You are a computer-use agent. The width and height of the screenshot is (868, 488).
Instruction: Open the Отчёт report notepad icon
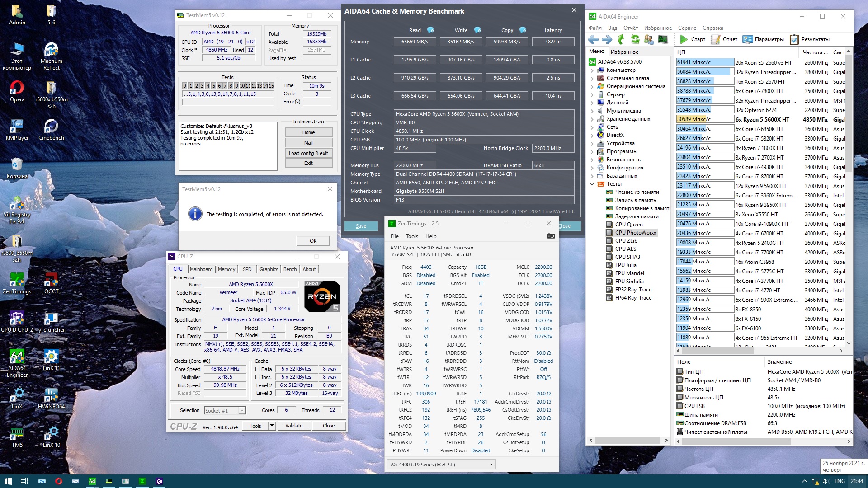(x=715, y=39)
